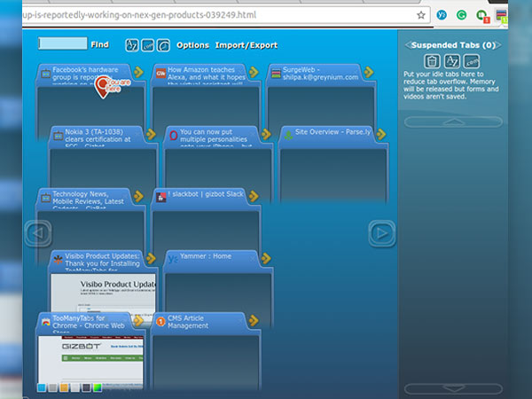Viewport: 532px width, 399px height.
Task: Suspend the Facebook's hardware group tab with its arrow
Action: tap(138, 73)
